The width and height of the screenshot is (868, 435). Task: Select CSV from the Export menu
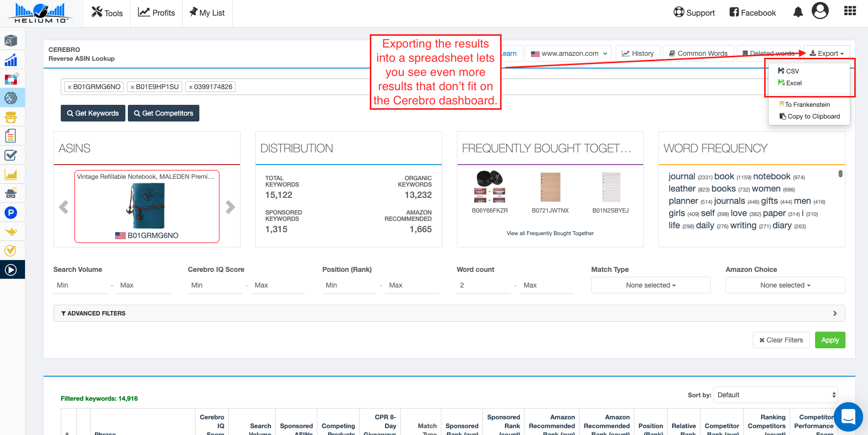click(792, 71)
